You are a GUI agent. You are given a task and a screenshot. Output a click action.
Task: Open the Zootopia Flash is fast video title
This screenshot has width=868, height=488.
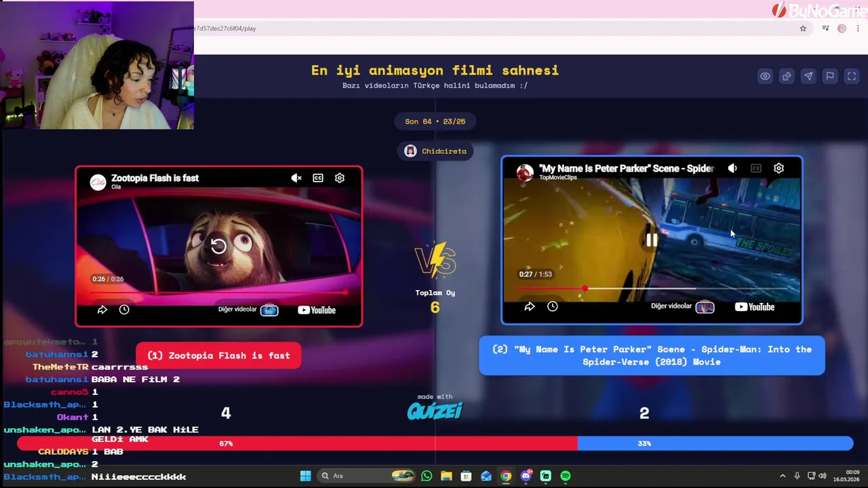155,178
